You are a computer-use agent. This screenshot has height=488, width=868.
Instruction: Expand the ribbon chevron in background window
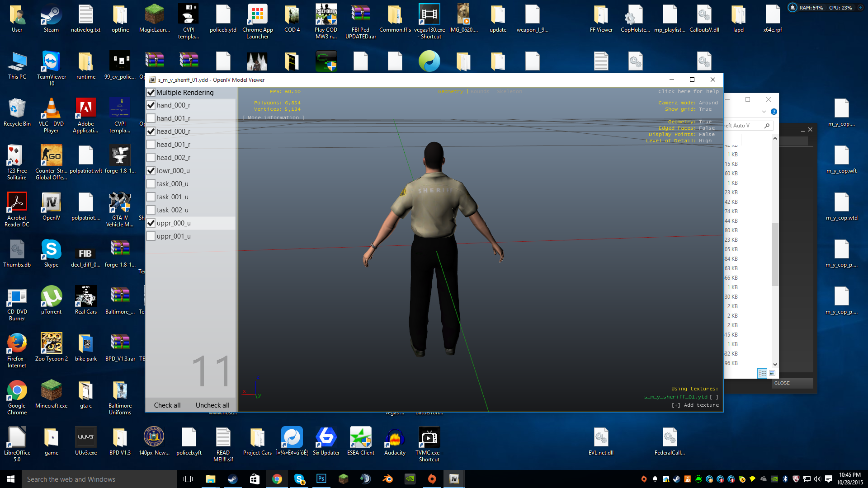764,112
